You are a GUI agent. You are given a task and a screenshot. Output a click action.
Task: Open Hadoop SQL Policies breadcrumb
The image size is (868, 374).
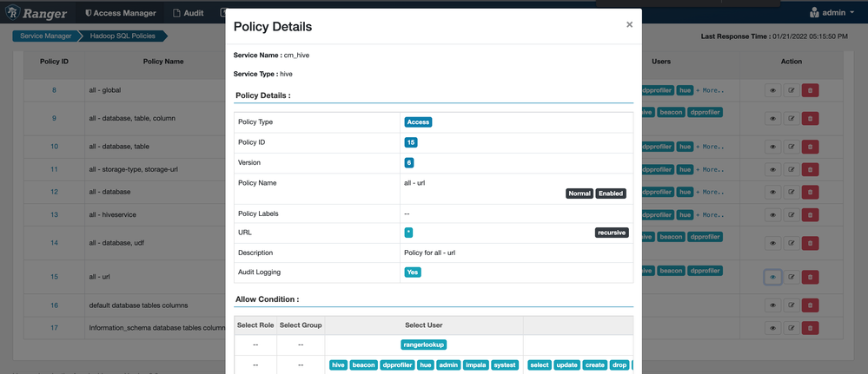click(x=124, y=36)
